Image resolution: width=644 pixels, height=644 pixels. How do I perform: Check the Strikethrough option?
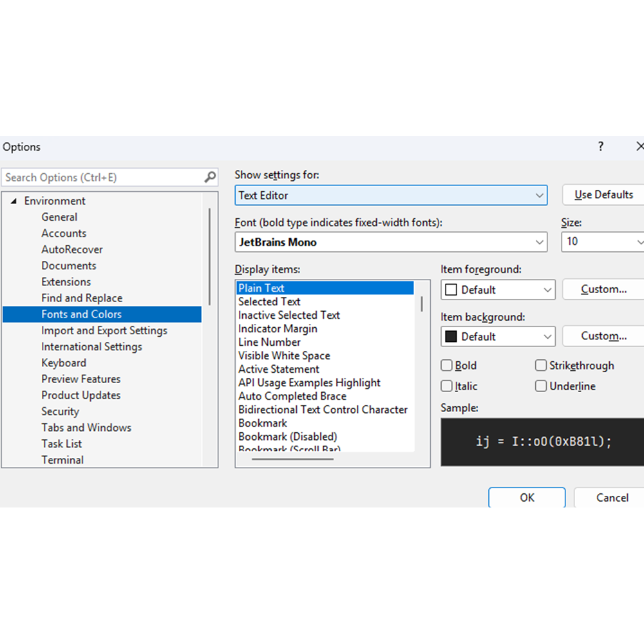point(541,366)
